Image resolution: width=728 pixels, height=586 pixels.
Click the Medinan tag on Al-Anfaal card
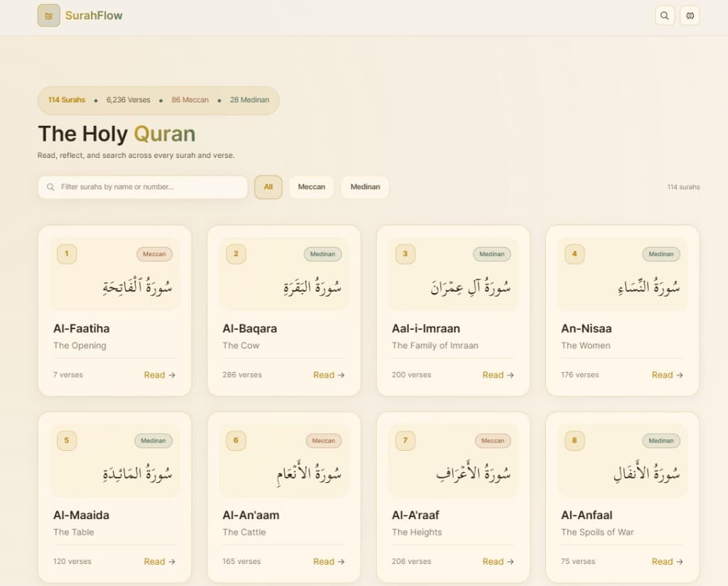pos(661,441)
